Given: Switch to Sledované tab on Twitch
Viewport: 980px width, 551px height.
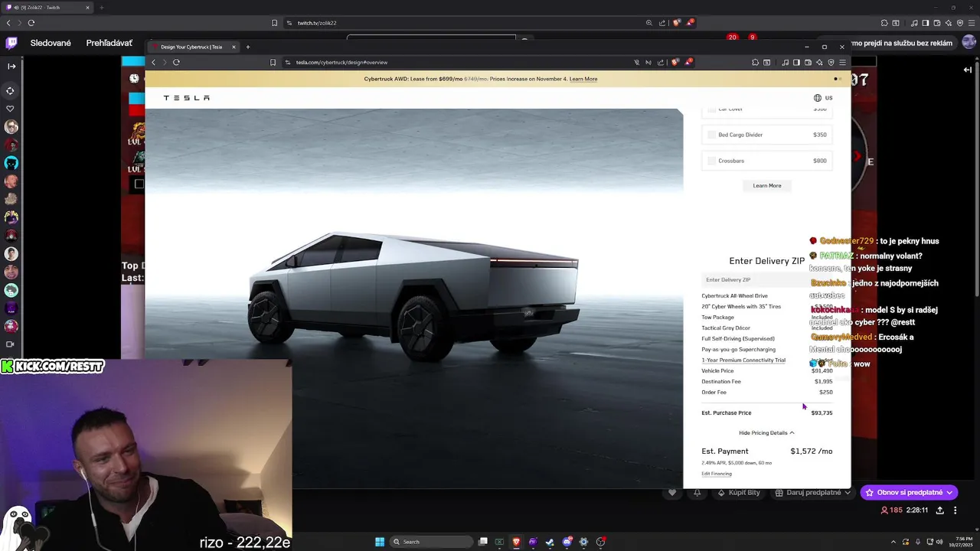Looking at the screenshot, I should 51,43.
